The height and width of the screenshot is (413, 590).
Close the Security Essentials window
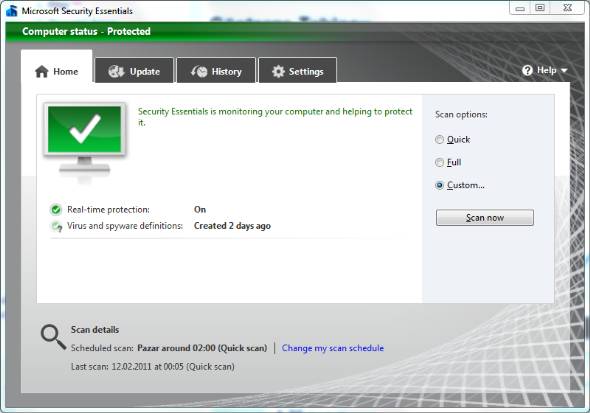[567, 8]
